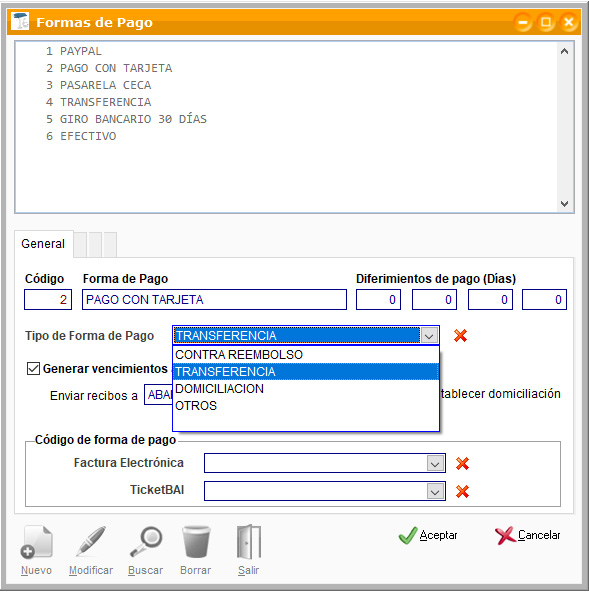
Task: Click the Salir door icon
Action: click(x=249, y=542)
